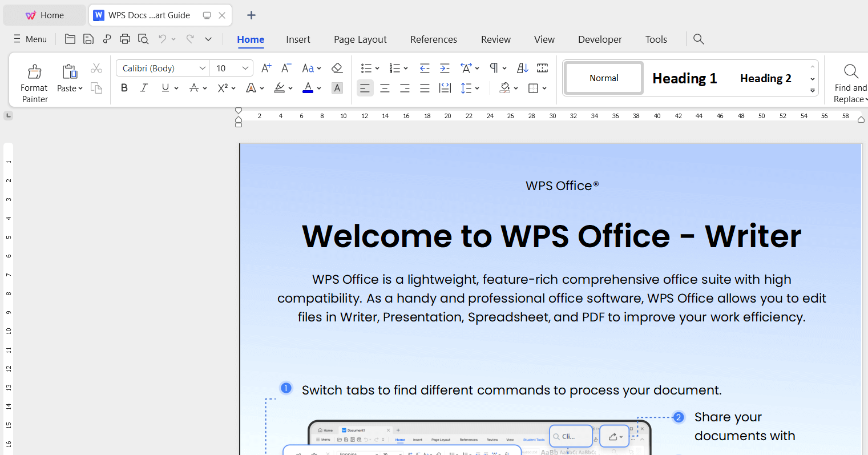Click the Clear Formatting eraser icon

point(337,67)
